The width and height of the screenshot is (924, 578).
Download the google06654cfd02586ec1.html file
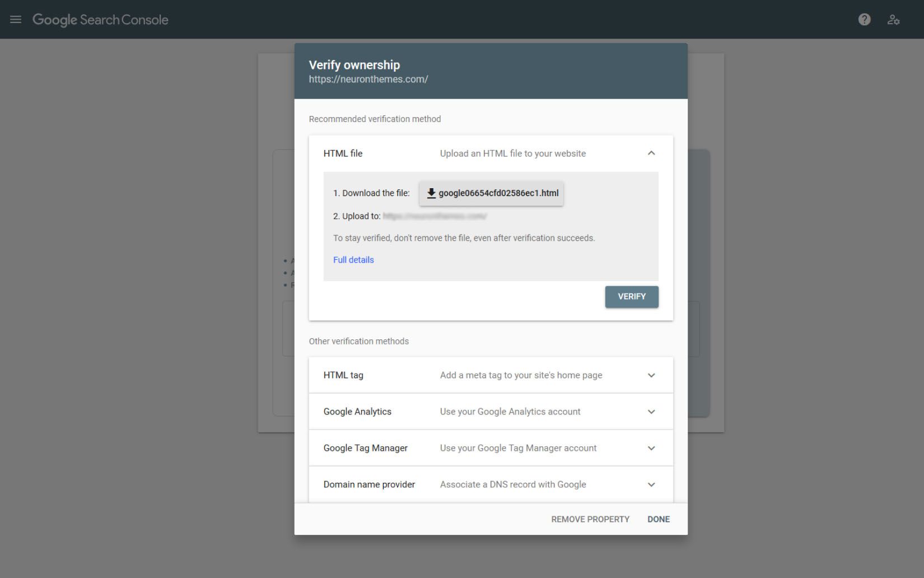(491, 193)
